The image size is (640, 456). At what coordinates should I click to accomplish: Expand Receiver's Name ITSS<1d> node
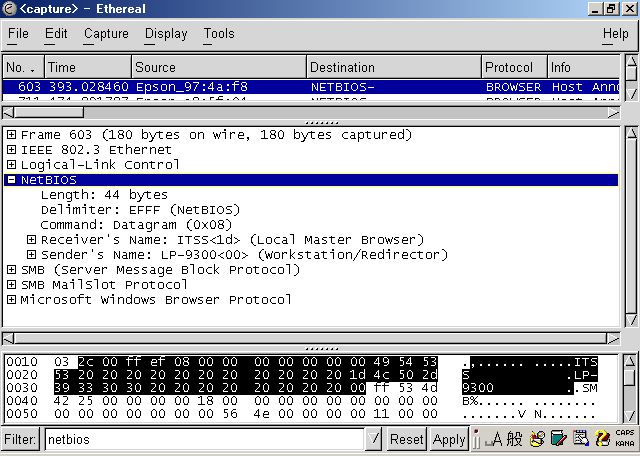(x=31, y=240)
